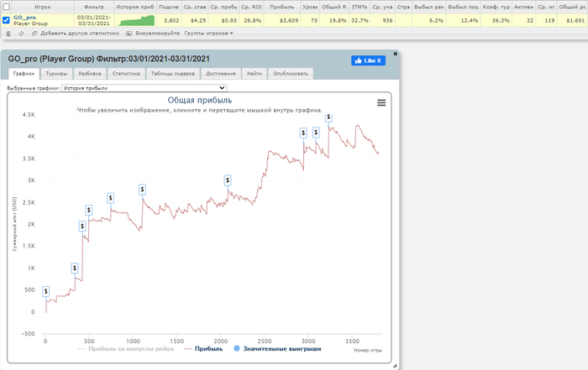
Task: Delete selected rows with the trash icon
Action: pos(8,34)
